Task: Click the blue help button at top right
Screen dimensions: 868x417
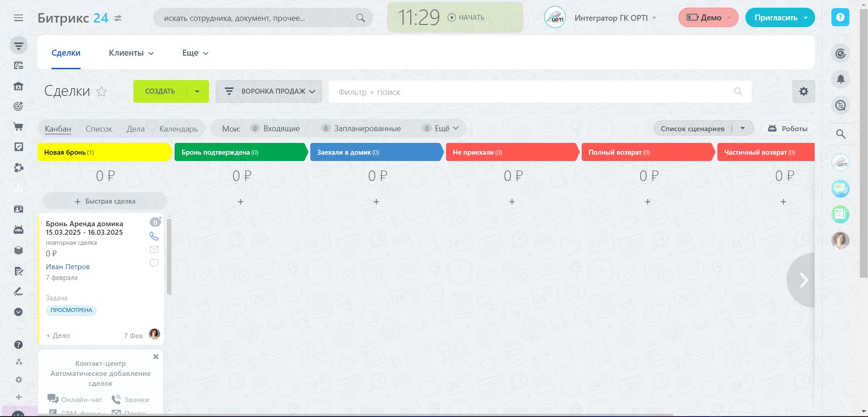Action: [840, 18]
